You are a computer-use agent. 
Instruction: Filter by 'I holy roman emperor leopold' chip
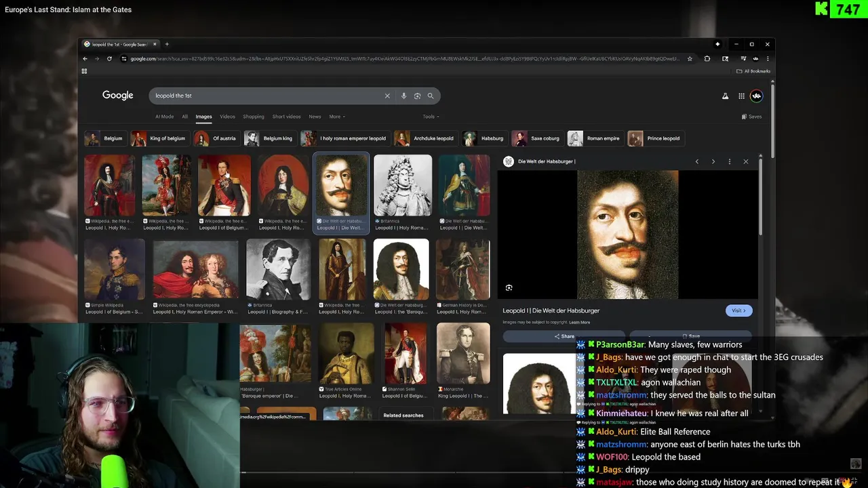pyautogui.click(x=344, y=138)
